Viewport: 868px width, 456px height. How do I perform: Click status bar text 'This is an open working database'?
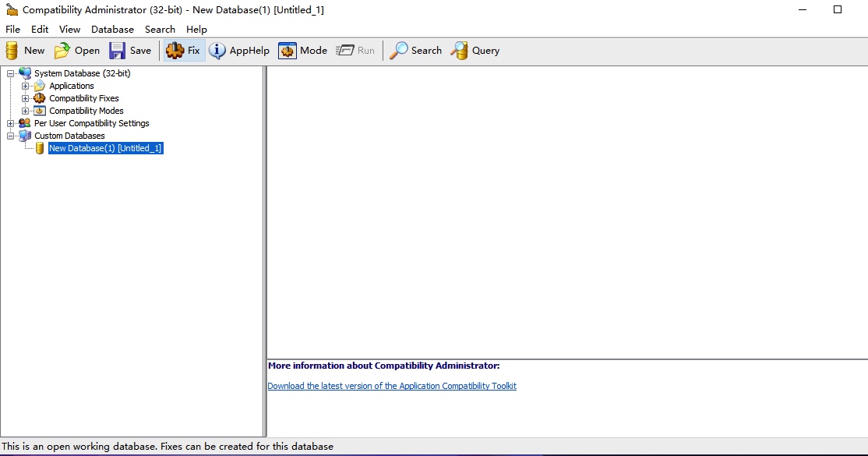coord(79,446)
